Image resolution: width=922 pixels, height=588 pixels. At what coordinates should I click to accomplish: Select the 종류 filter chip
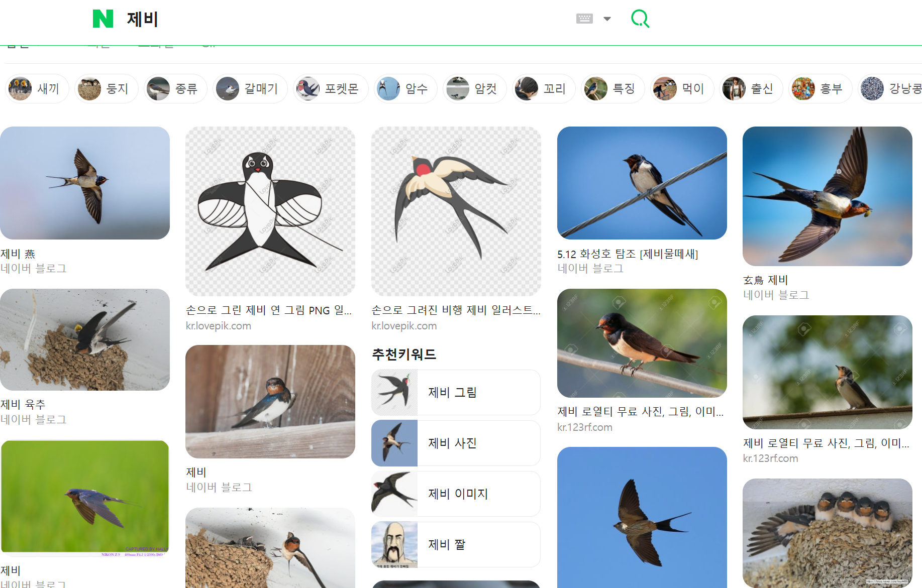[175, 89]
